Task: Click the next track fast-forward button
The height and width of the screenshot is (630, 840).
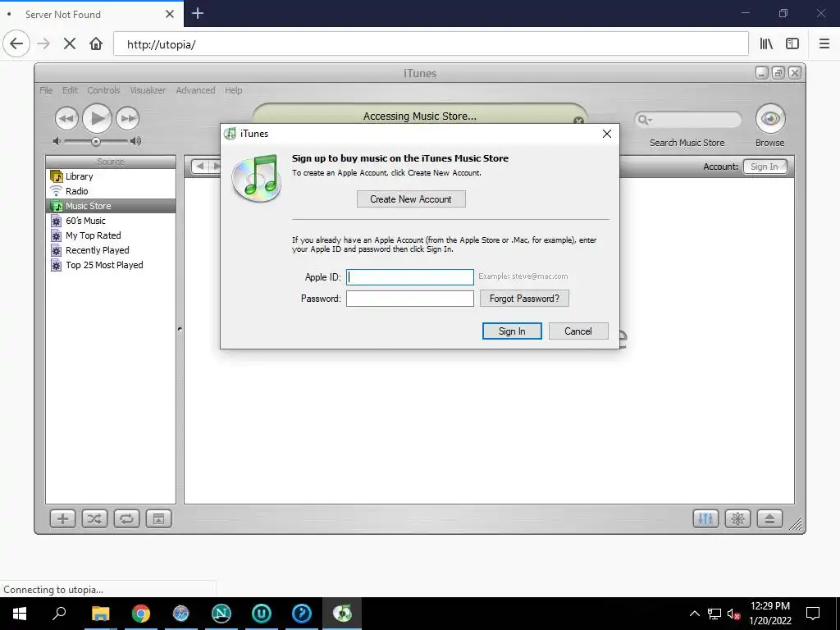Action: coord(127,118)
